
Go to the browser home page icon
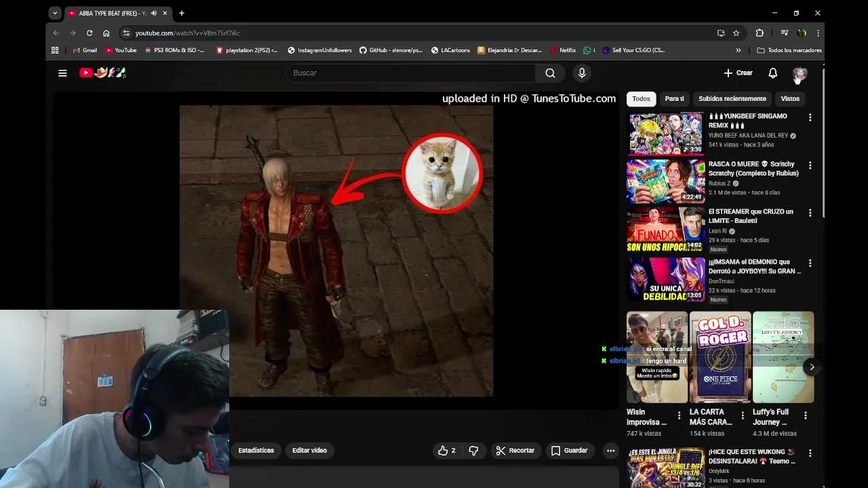pyautogui.click(x=106, y=33)
